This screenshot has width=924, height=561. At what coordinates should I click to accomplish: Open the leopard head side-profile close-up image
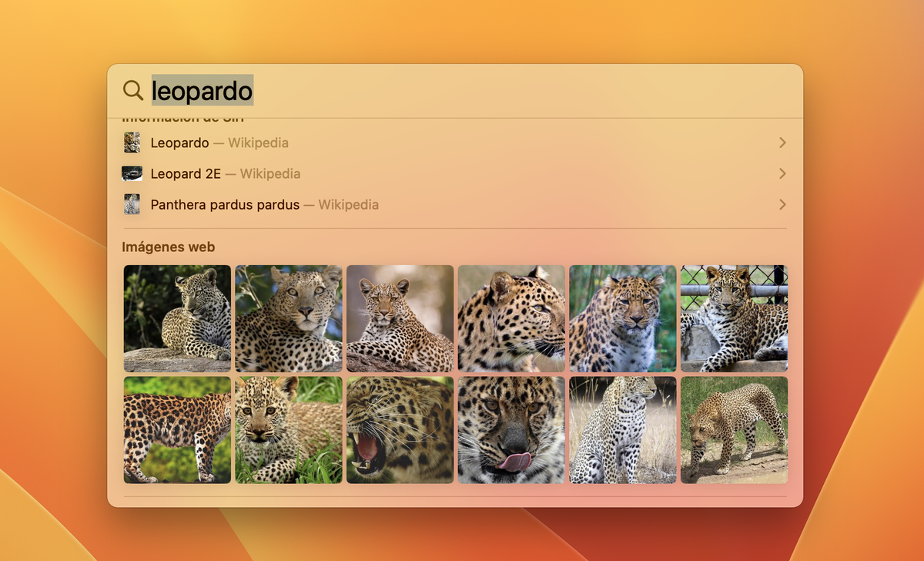pyautogui.click(x=511, y=318)
